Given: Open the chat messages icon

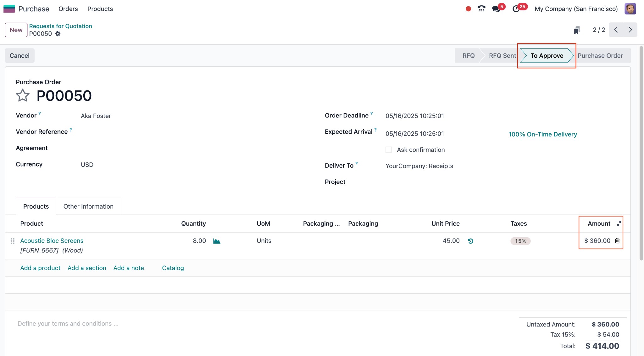Looking at the screenshot, I should 496,9.
